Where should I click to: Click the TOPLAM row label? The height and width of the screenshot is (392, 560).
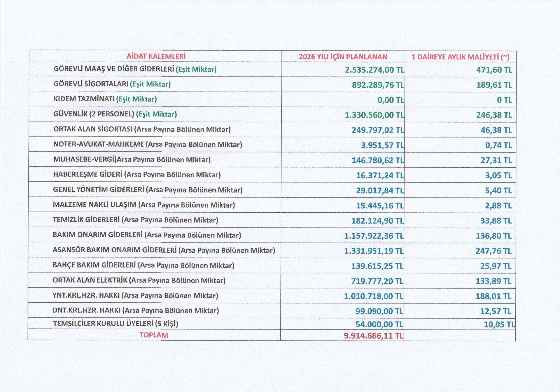point(154,335)
